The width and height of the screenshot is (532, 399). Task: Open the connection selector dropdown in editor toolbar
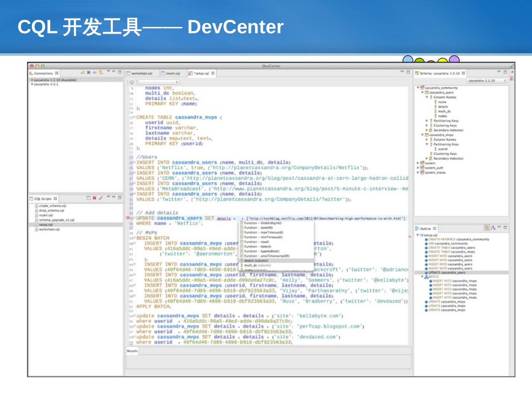pyautogui.click(x=159, y=82)
